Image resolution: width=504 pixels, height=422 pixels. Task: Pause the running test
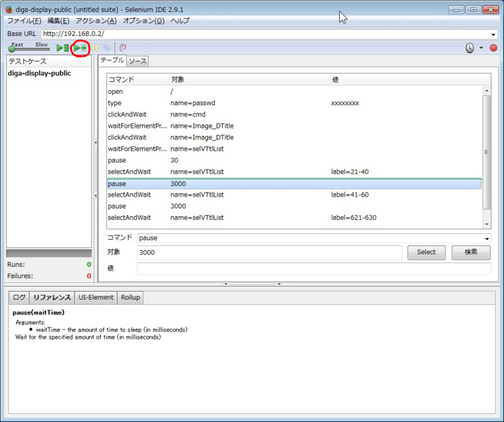click(93, 48)
